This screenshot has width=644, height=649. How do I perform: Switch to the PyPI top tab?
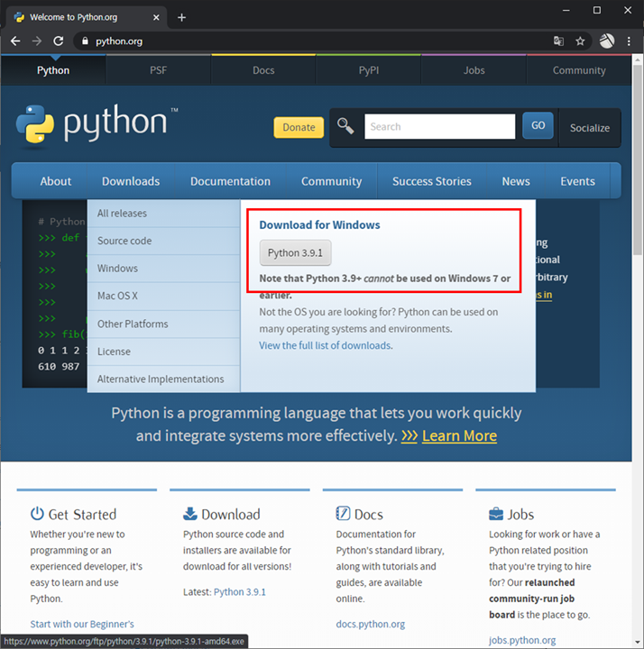pyautogui.click(x=369, y=70)
